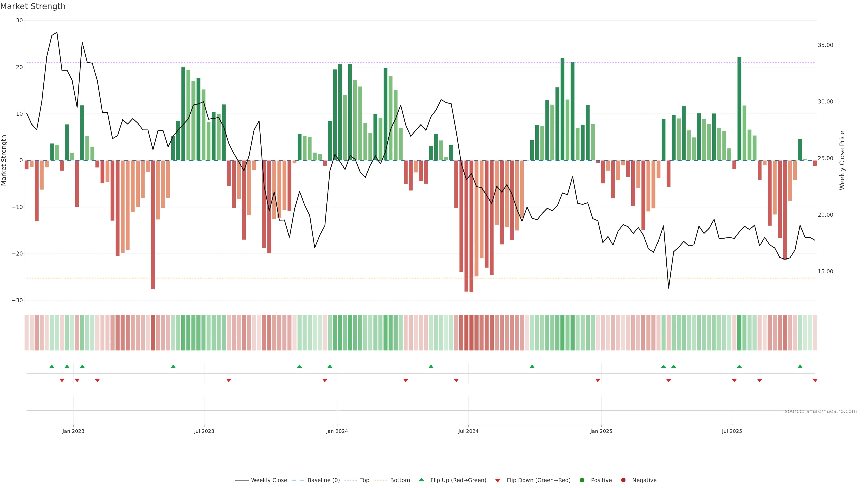Click the Negative red circle legend icon

coord(623,480)
